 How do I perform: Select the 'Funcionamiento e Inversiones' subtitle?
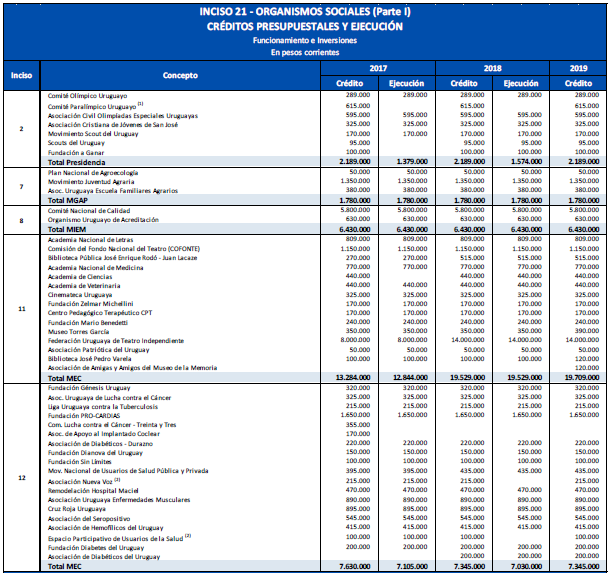coord(305,41)
